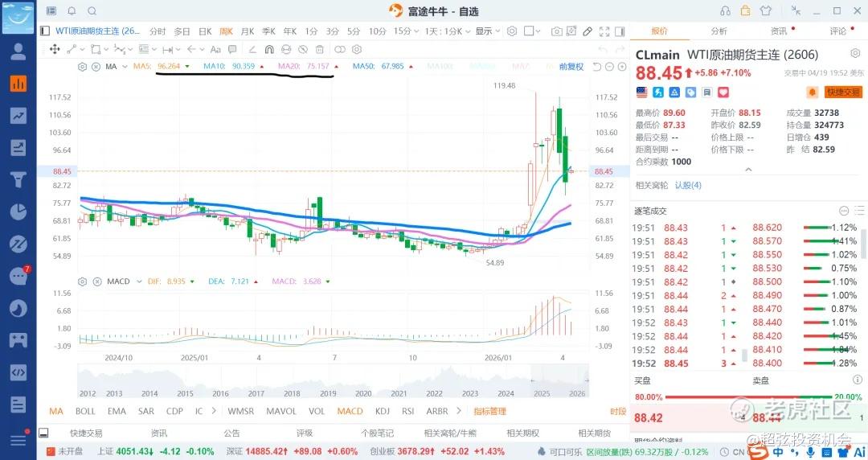Viewport: 868px width, 460px height.
Task: Open the 指标管理 link
Action: click(490, 411)
